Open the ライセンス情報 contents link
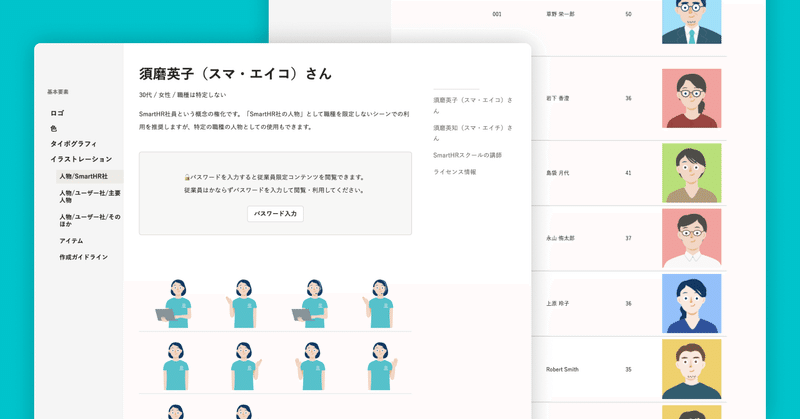800x419 pixels. 455,172
